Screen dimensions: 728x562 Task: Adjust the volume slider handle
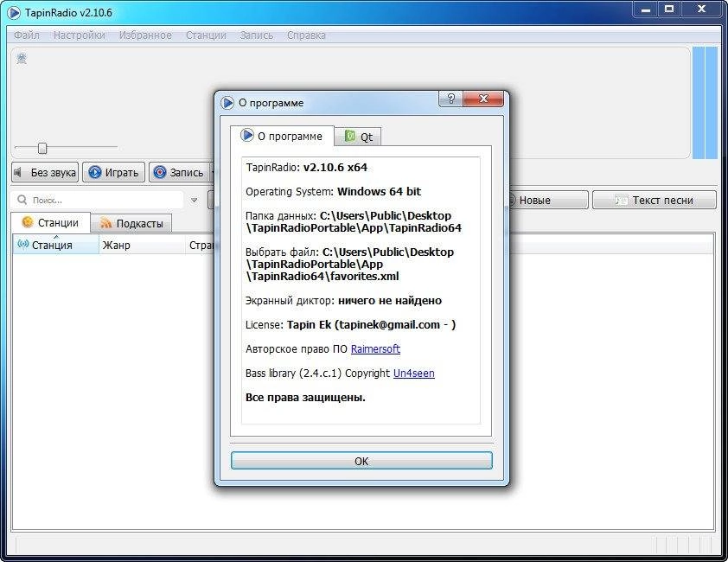(42, 148)
